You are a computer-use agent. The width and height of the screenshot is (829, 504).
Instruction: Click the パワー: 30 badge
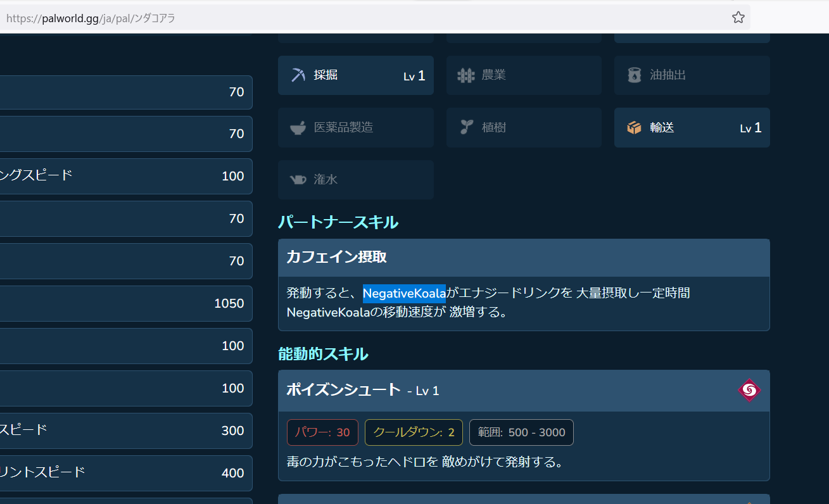coord(322,432)
